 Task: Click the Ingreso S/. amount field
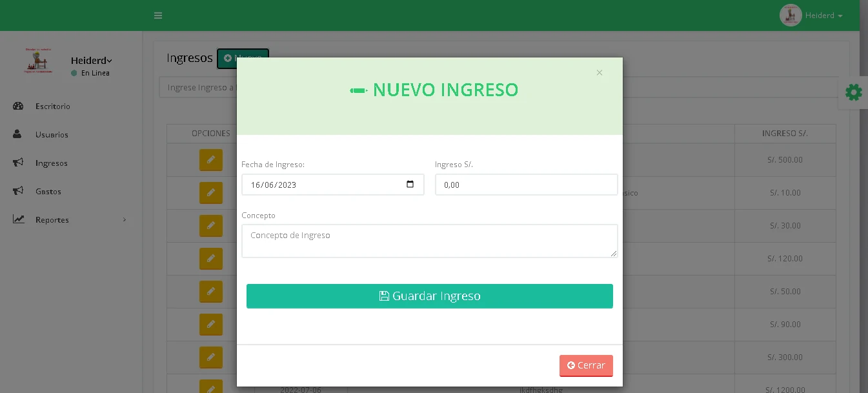click(526, 184)
